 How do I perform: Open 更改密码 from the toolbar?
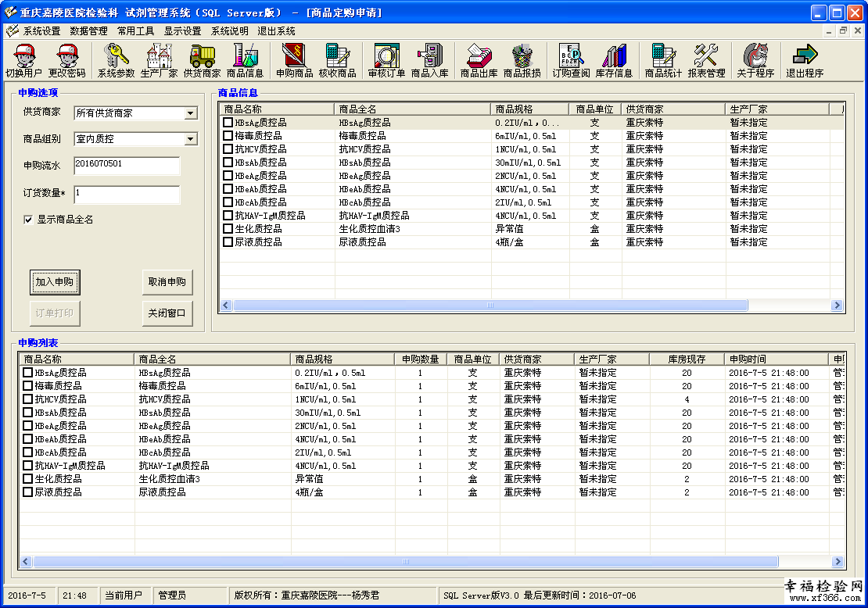click(x=67, y=61)
